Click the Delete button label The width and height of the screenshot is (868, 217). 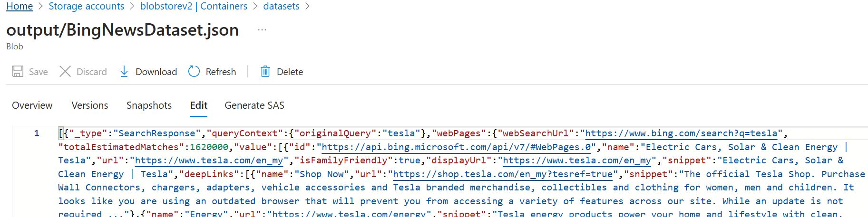pos(290,72)
